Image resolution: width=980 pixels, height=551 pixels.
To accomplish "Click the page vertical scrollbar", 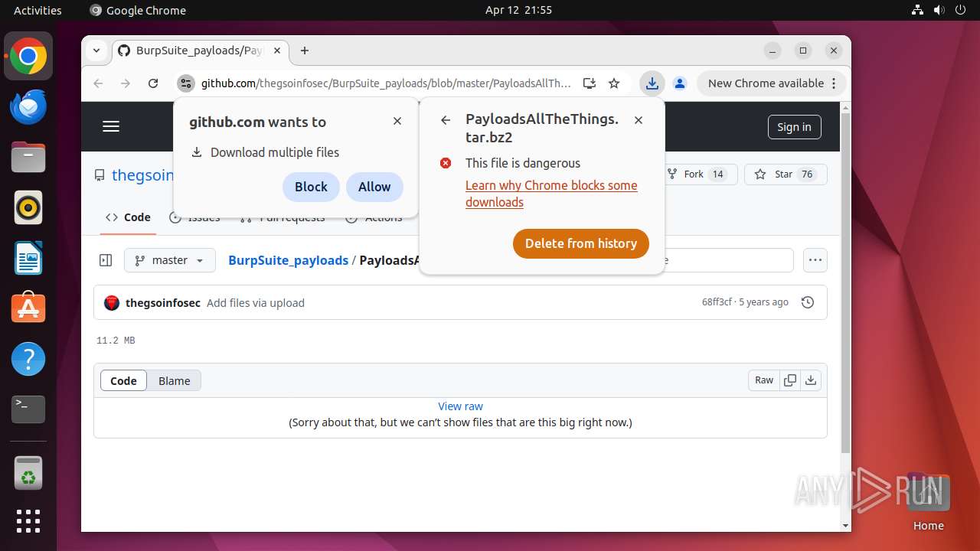I will pyautogui.click(x=845, y=283).
